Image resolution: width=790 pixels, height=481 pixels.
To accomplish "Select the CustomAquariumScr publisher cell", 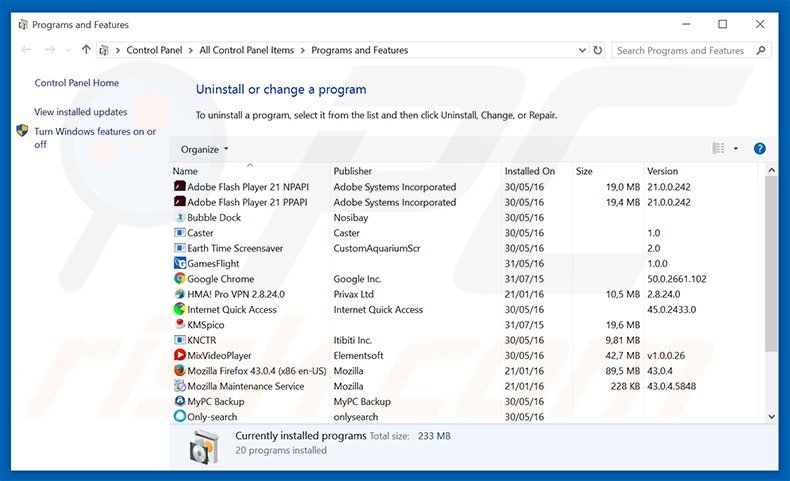I will point(377,248).
